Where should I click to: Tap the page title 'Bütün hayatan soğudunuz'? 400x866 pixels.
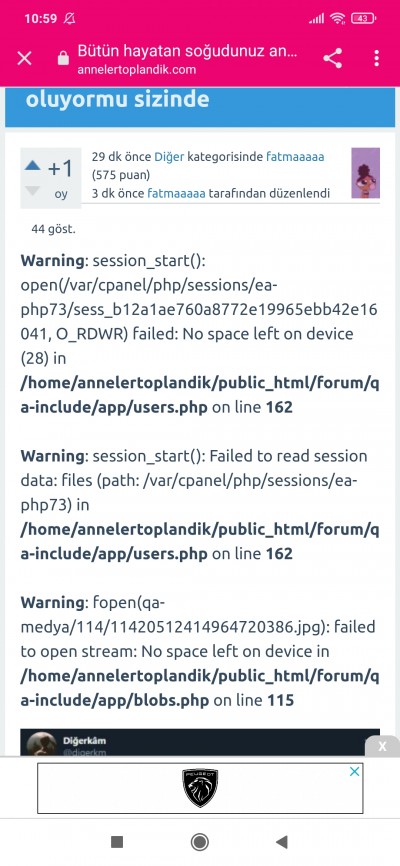187,52
